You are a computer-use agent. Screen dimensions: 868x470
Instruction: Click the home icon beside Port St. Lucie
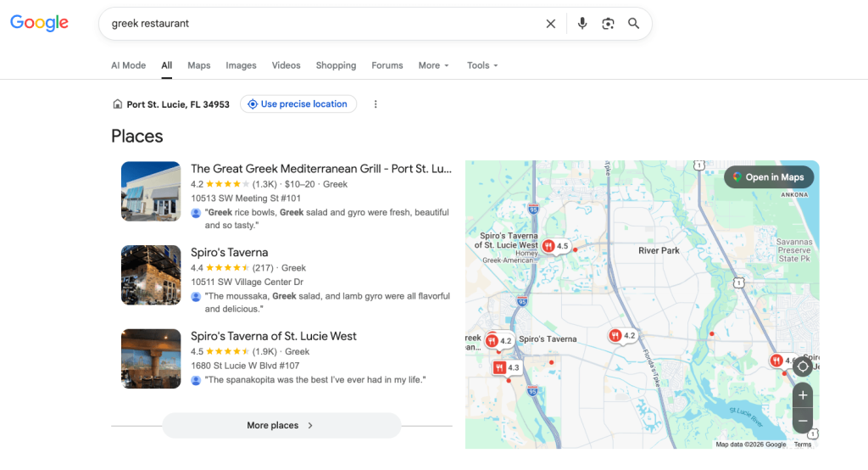point(117,104)
